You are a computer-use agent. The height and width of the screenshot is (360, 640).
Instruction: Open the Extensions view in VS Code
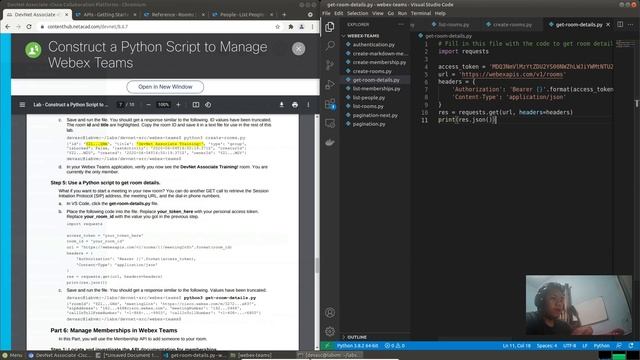(330, 104)
